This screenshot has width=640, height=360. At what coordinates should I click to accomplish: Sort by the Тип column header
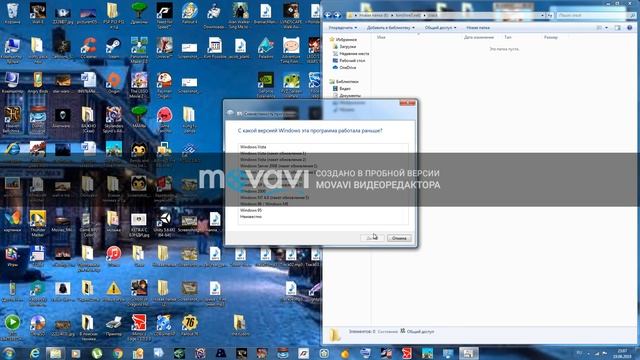[507, 37]
